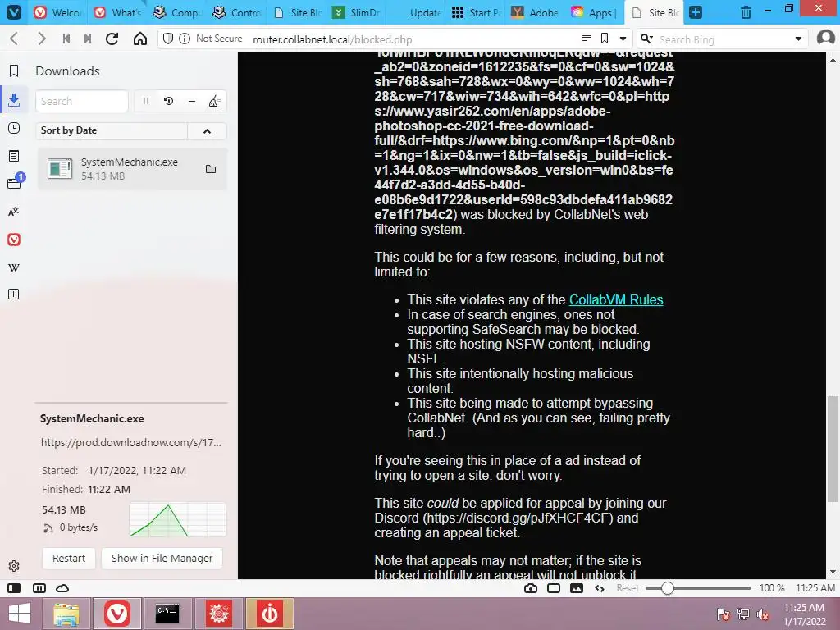The height and width of the screenshot is (630, 840).
Task: Open File Explorer from taskbar
Action: [x=66, y=614]
